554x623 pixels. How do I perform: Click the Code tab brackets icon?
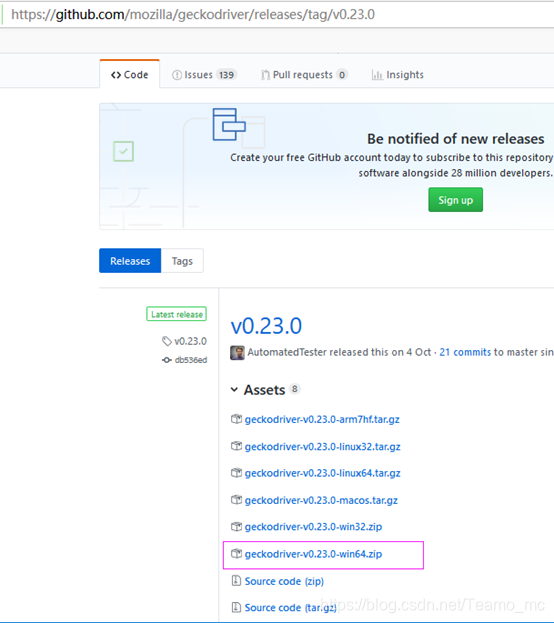click(x=116, y=75)
